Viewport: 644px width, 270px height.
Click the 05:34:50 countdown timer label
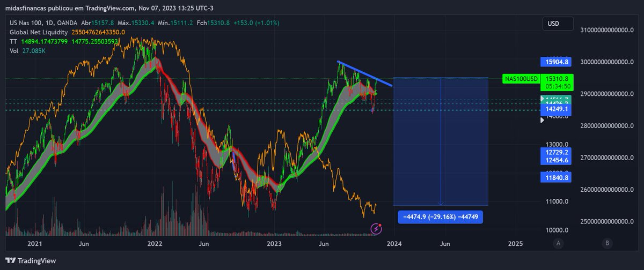tap(557, 86)
